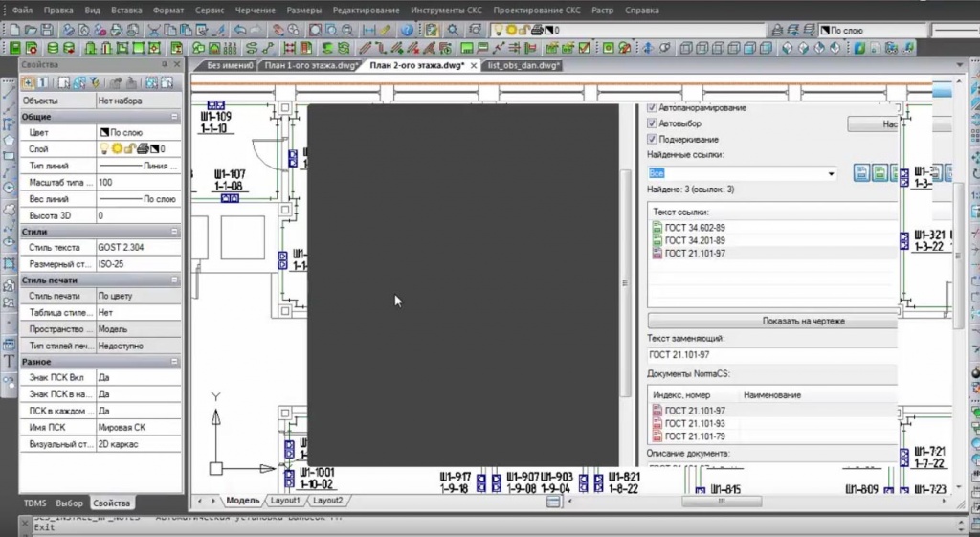Open the Найденные ссылки dropdown
The width and height of the screenshot is (980, 537).
tap(831, 174)
